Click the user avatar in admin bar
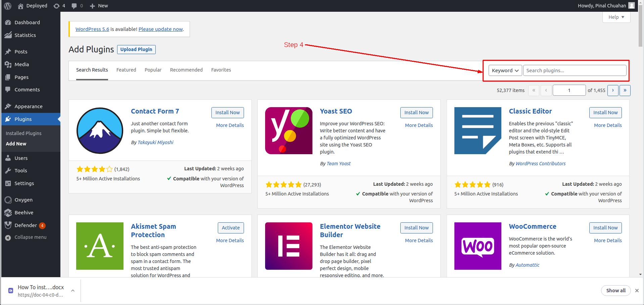The image size is (644, 305). coord(632,6)
